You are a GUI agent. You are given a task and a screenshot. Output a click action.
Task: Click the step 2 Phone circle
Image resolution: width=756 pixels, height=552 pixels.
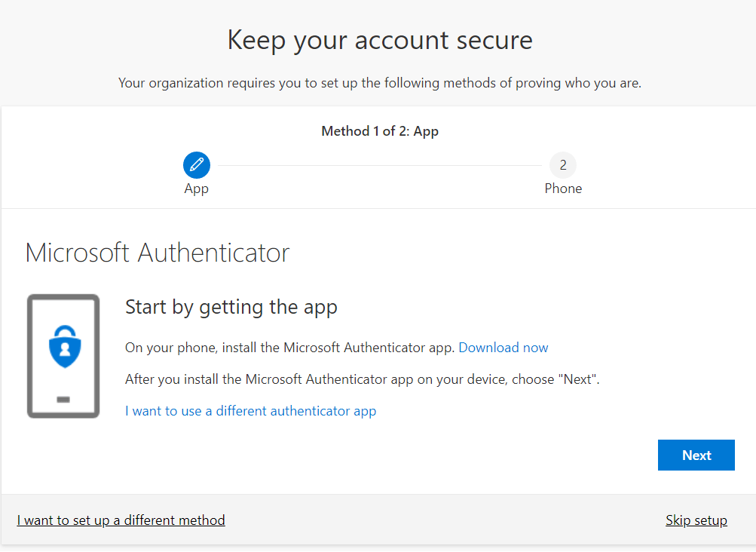click(562, 165)
